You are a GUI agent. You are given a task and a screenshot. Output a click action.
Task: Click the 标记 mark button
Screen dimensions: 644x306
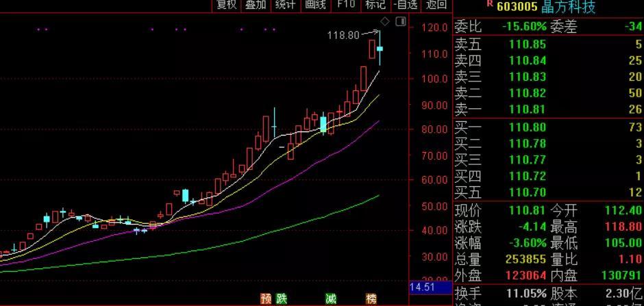point(375,5)
